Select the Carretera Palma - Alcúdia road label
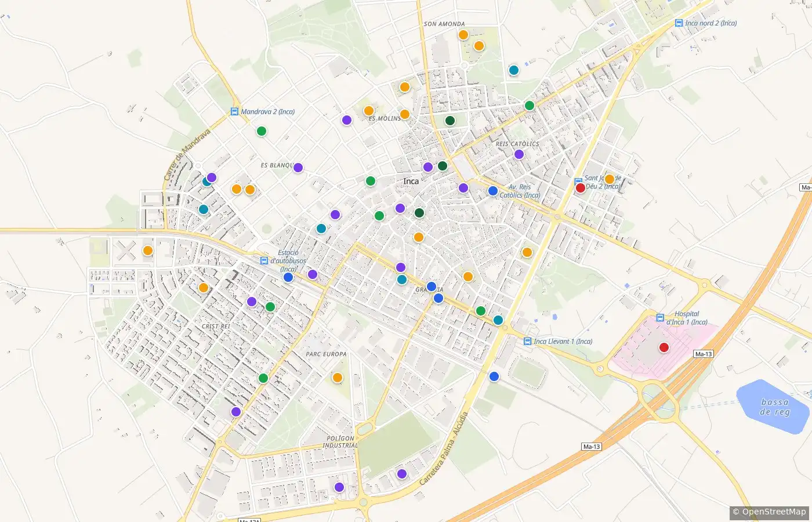This screenshot has width=812, height=522. pyautogui.click(x=444, y=448)
